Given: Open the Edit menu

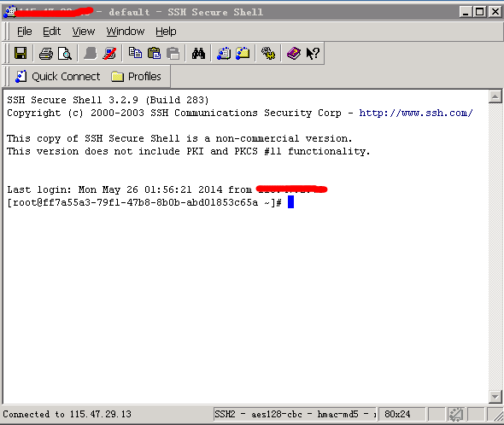Looking at the screenshot, I should [52, 32].
